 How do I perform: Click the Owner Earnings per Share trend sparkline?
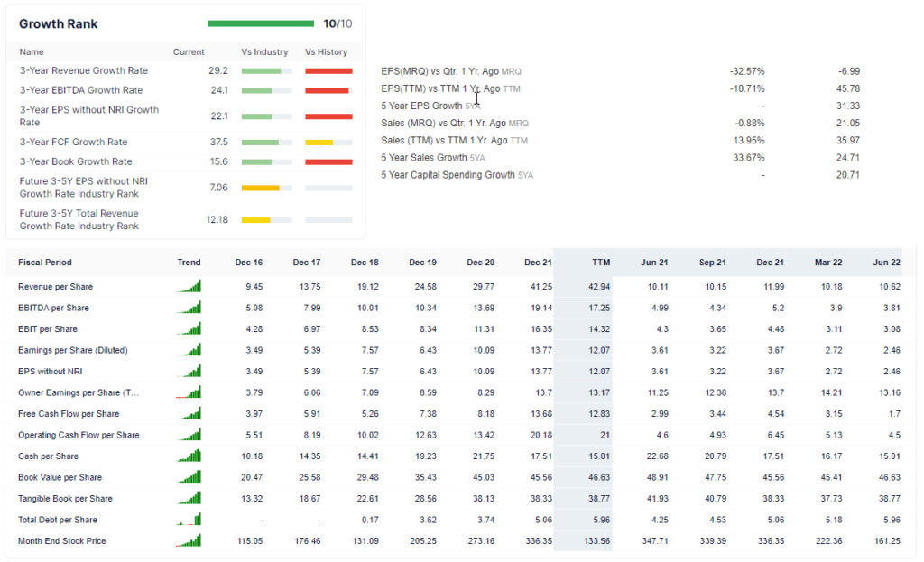coord(189,392)
